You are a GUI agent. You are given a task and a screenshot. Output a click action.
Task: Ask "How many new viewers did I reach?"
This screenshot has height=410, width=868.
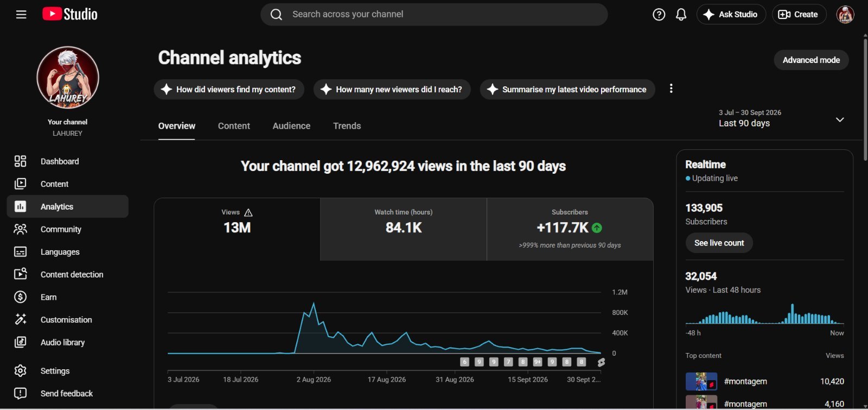pyautogui.click(x=392, y=89)
